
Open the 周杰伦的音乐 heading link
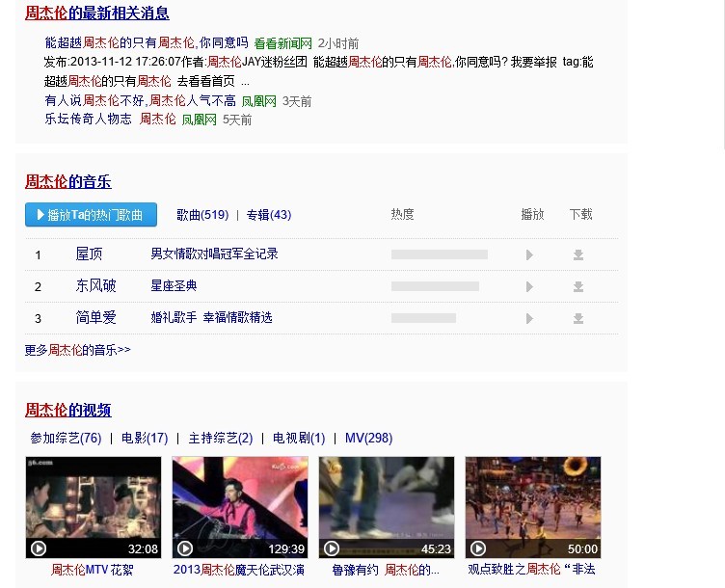(67, 181)
